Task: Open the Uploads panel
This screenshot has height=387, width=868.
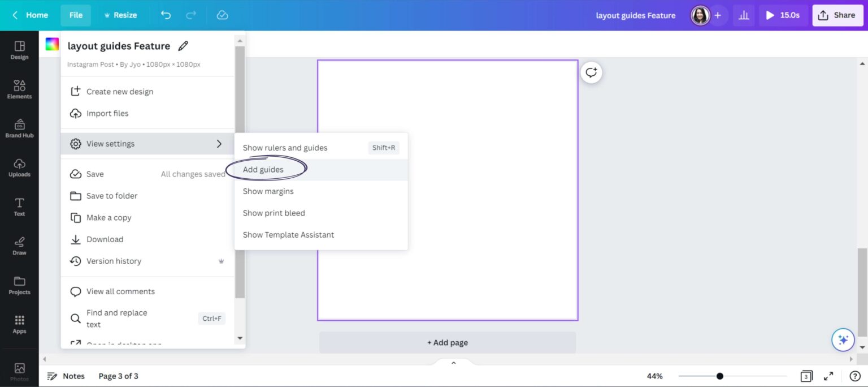Action: click(x=19, y=166)
